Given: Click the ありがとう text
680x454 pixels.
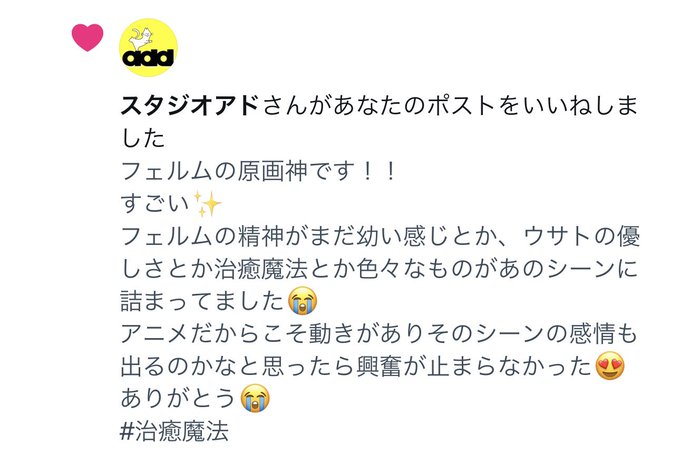Looking at the screenshot, I should click(179, 398).
